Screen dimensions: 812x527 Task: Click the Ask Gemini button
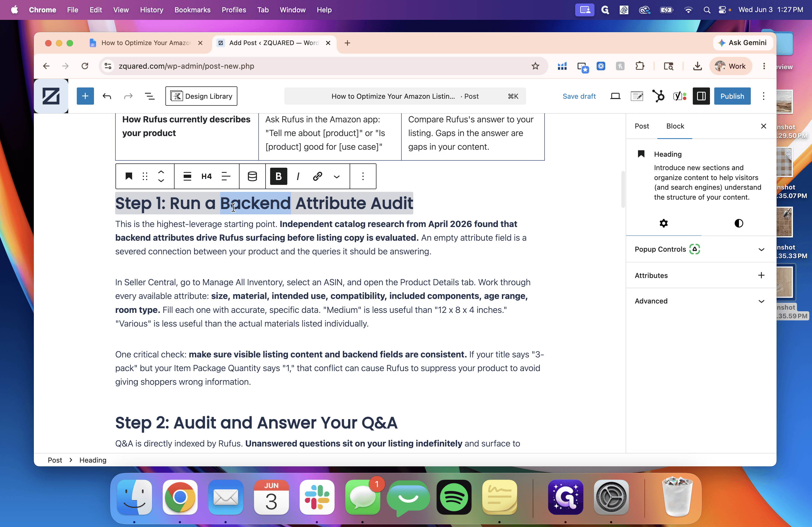pyautogui.click(x=743, y=43)
